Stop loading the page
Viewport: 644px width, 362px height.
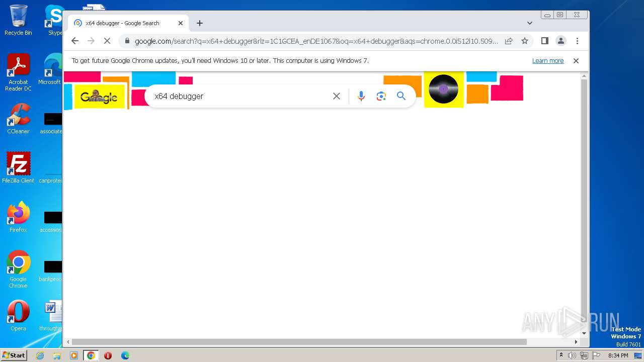point(107,41)
